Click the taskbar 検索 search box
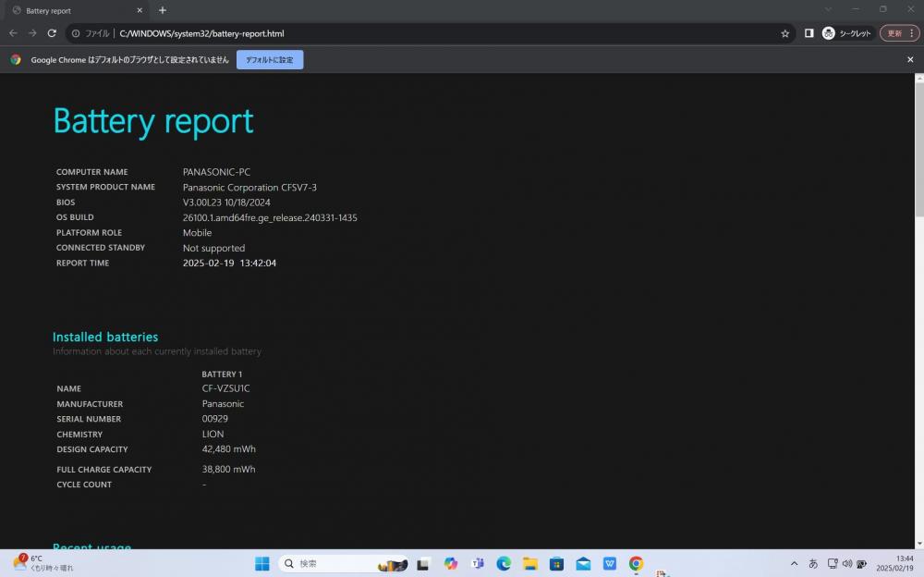This screenshot has width=924, height=577. [x=345, y=563]
